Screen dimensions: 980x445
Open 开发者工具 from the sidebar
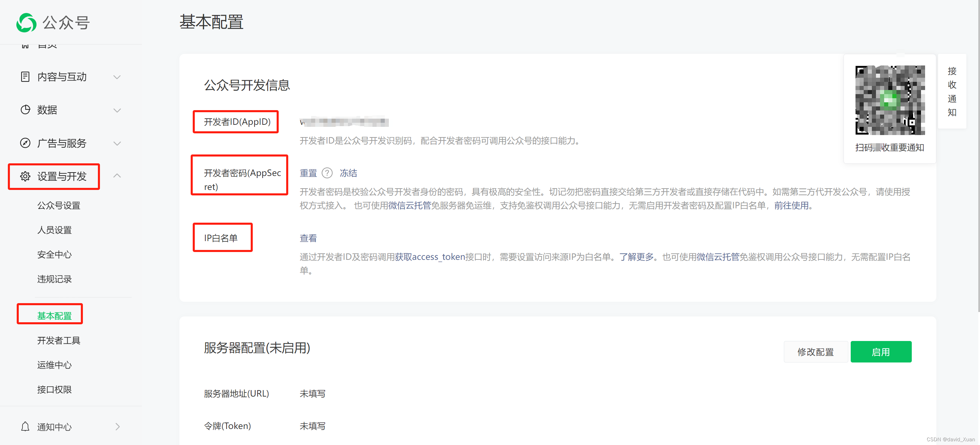(59, 340)
